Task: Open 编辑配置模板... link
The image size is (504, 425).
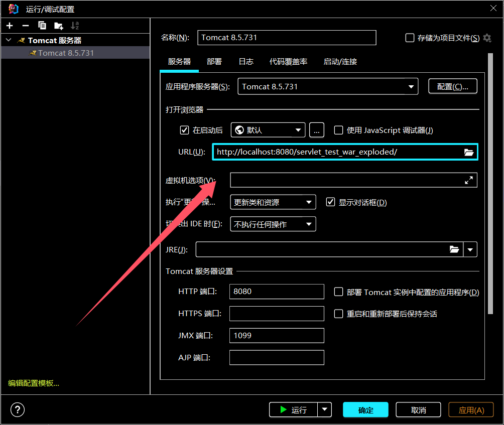Action: [34, 383]
